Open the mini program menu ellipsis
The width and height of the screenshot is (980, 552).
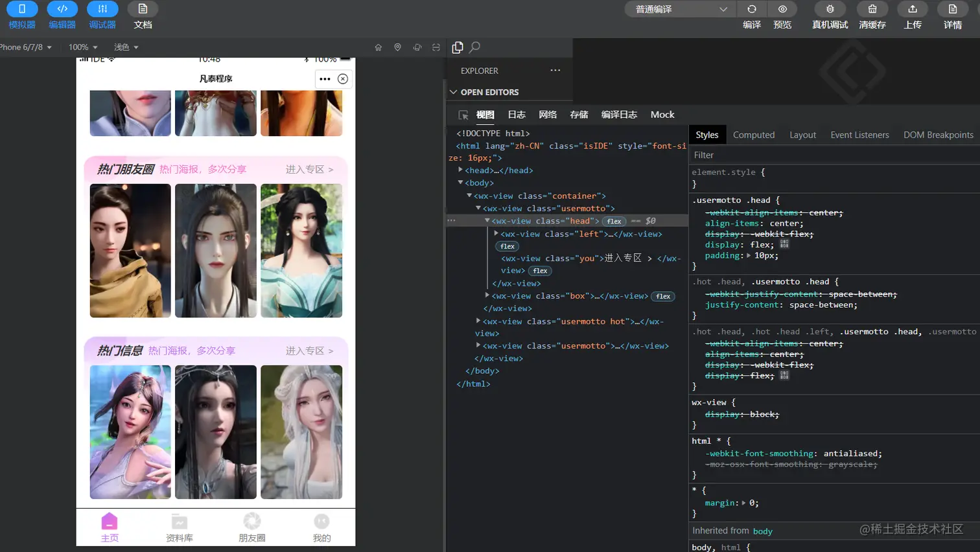[325, 79]
